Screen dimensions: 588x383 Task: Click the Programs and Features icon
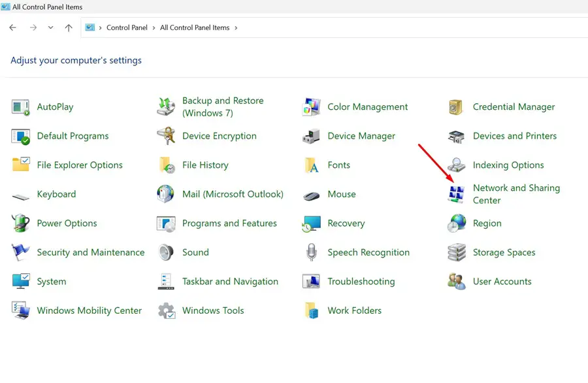pyautogui.click(x=166, y=224)
